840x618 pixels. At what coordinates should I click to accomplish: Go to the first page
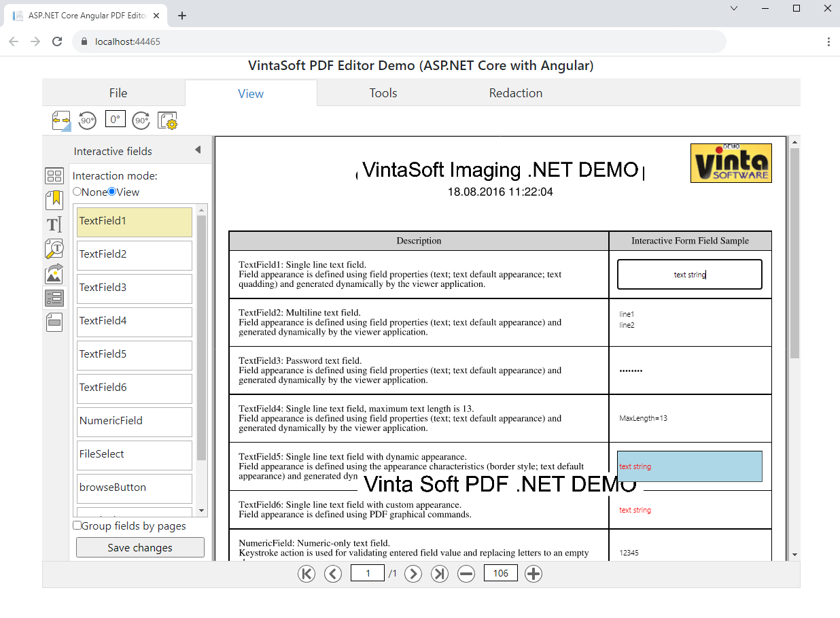pos(307,574)
